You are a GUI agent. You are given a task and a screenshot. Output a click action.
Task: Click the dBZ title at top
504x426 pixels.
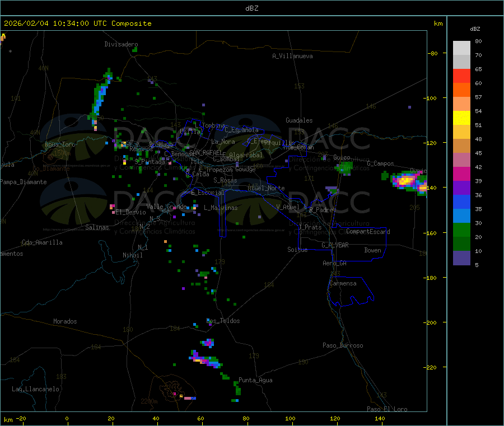251,8
